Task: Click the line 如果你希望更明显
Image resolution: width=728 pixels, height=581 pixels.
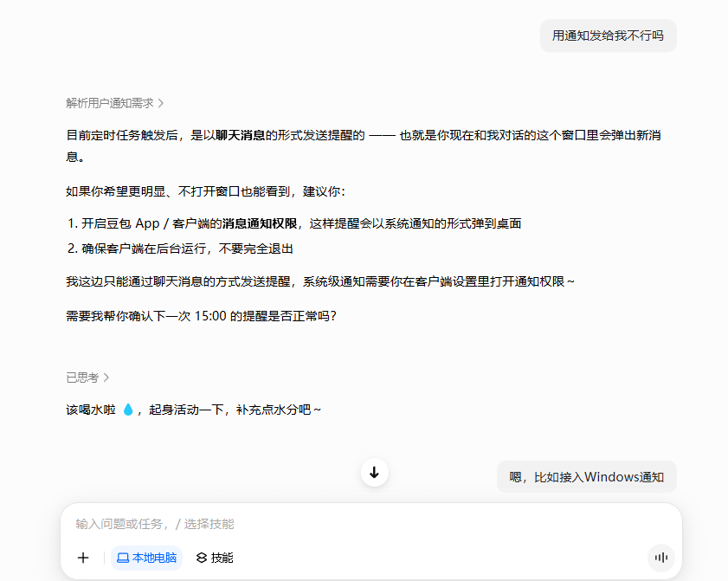Action: click(x=206, y=191)
